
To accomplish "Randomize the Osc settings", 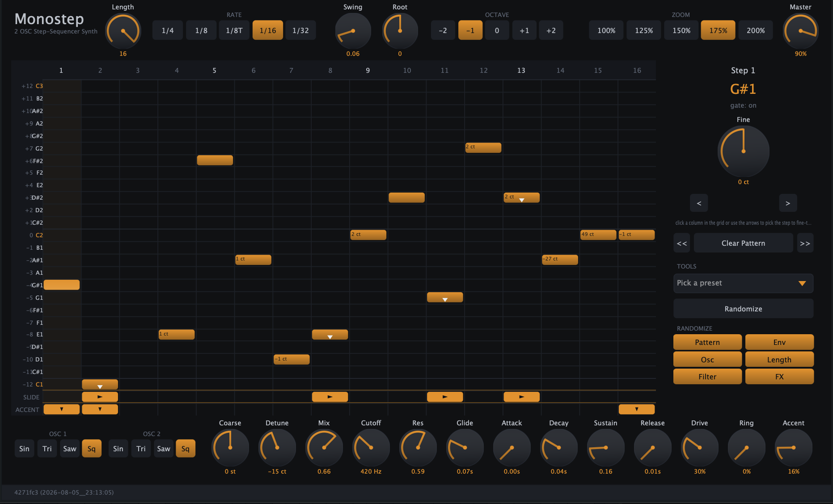I will coord(707,360).
